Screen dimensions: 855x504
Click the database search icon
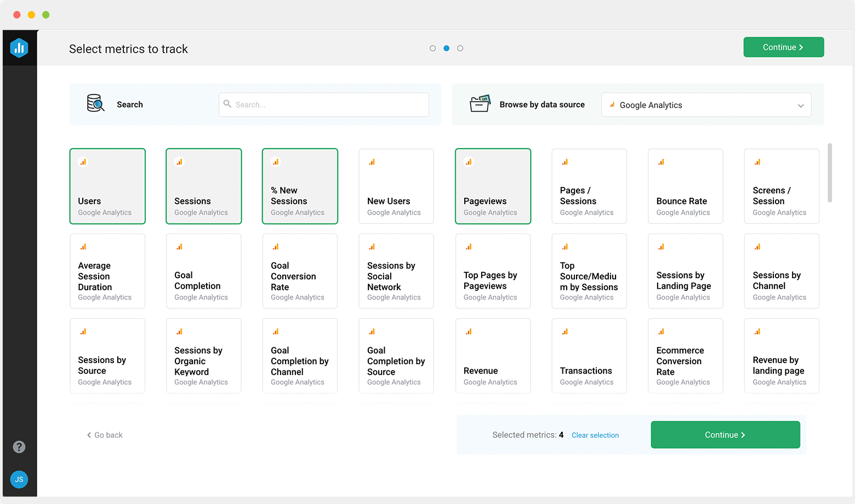[x=95, y=103]
